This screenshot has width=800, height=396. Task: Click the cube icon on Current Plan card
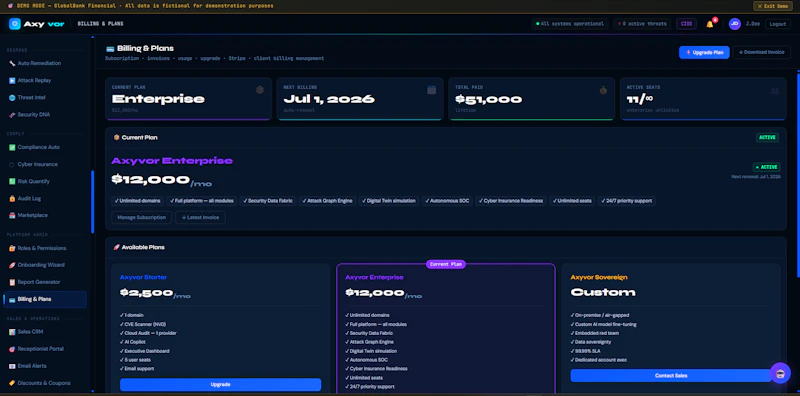coord(260,90)
